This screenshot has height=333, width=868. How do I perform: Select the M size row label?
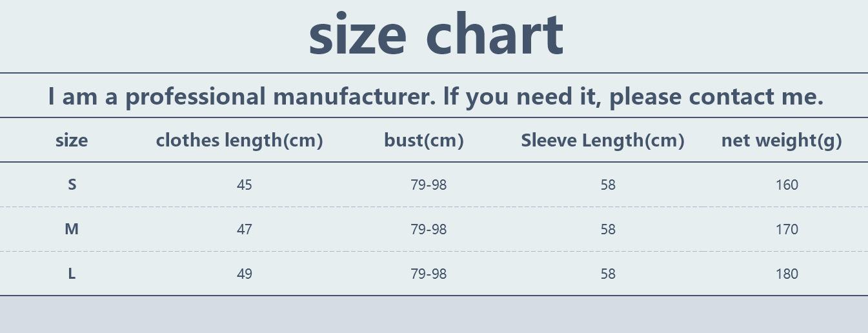pos(72,229)
